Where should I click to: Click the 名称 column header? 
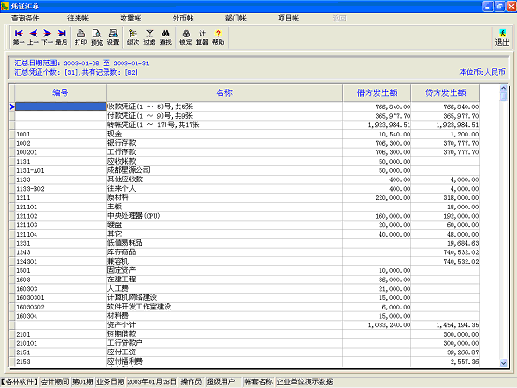pos(224,93)
